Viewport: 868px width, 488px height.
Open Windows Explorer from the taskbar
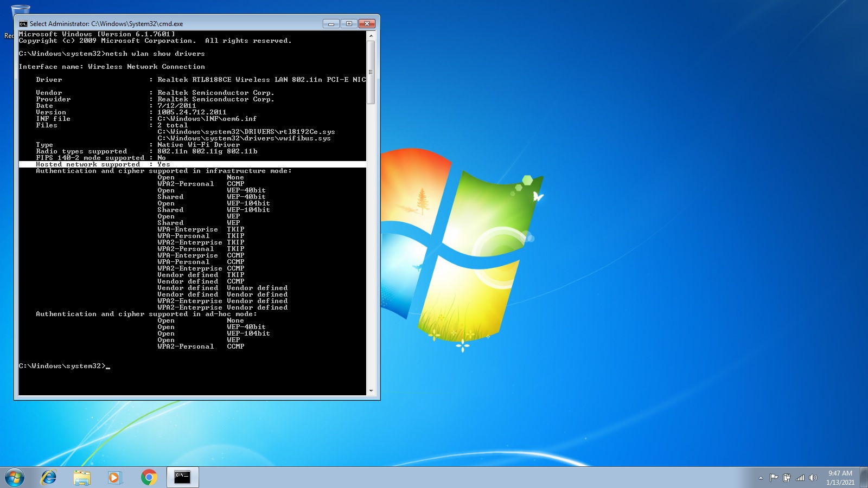(x=82, y=477)
